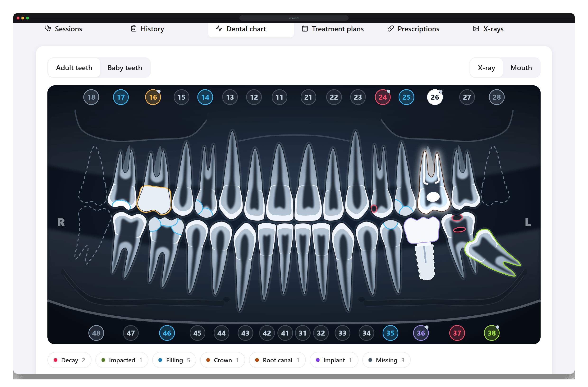Viewport: 588px width, 387px height.
Task: Click the Implant legend chip
Action: pos(334,360)
